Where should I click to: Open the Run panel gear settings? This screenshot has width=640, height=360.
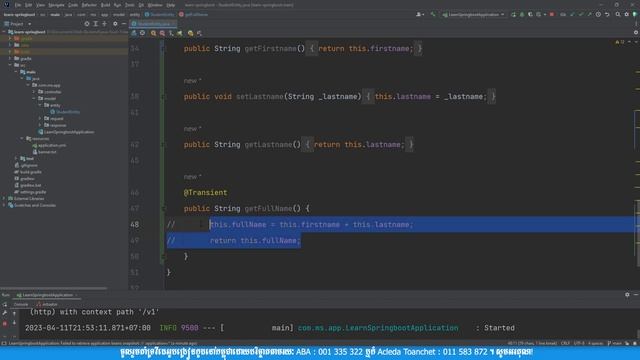[627, 295]
